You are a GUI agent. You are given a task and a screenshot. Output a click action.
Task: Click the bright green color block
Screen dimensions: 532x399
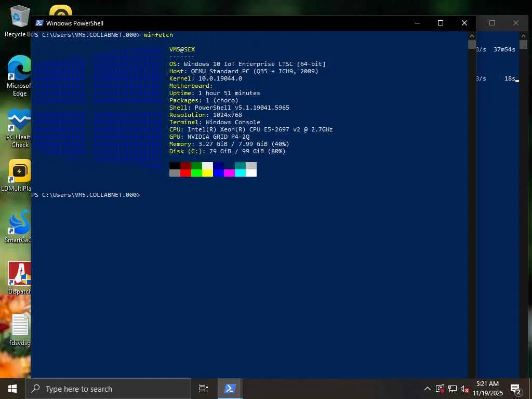click(x=196, y=173)
